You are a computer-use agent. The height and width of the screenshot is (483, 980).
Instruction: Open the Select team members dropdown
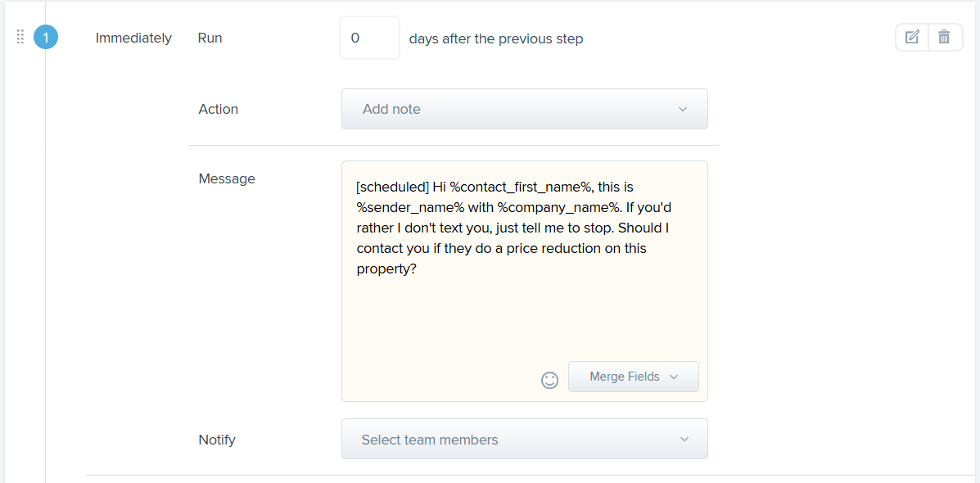(x=524, y=440)
